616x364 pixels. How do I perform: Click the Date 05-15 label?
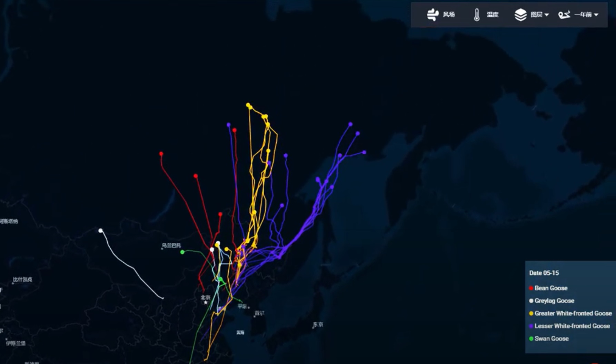coord(544,273)
